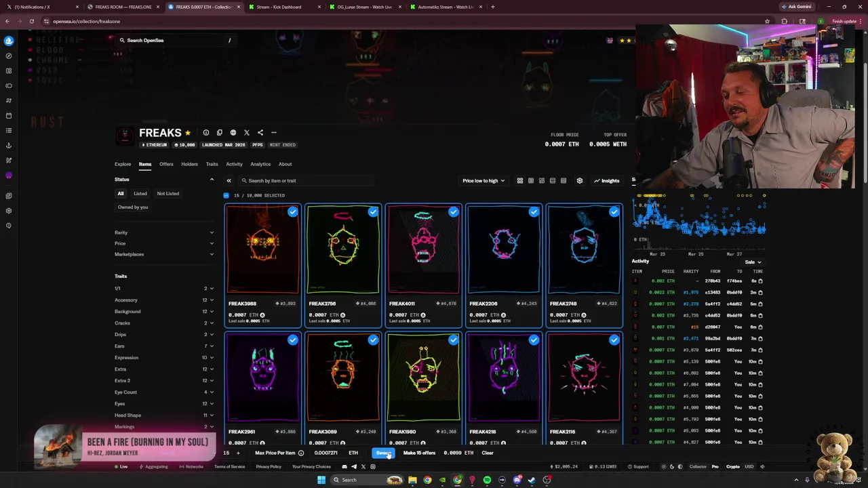Open the Insights panel button
Image resolution: width=868 pixels, height=488 pixels.
[606, 181]
